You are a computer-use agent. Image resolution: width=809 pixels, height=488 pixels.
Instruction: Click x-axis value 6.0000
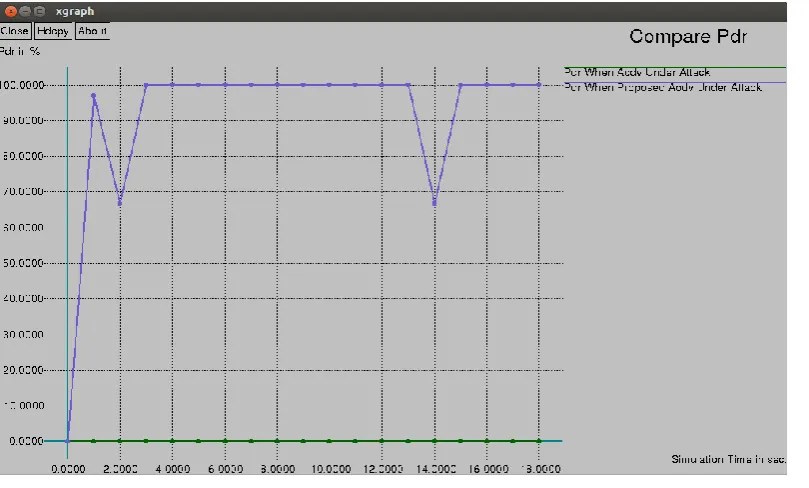pos(225,469)
